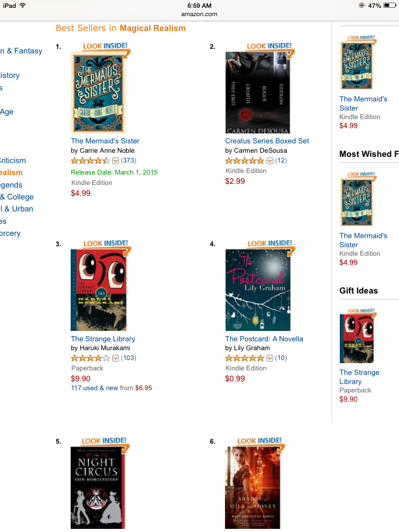Open the & College category in sidebar
The height and width of the screenshot is (532, 399).
[17, 197]
